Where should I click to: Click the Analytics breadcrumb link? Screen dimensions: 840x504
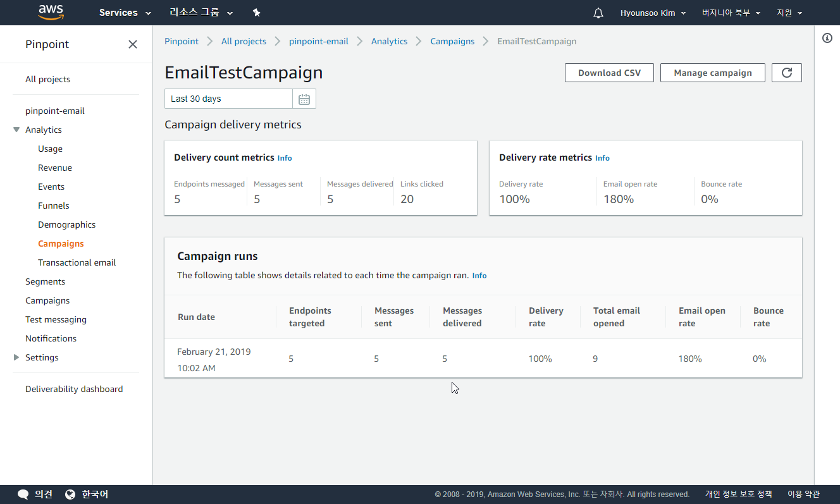pos(389,41)
